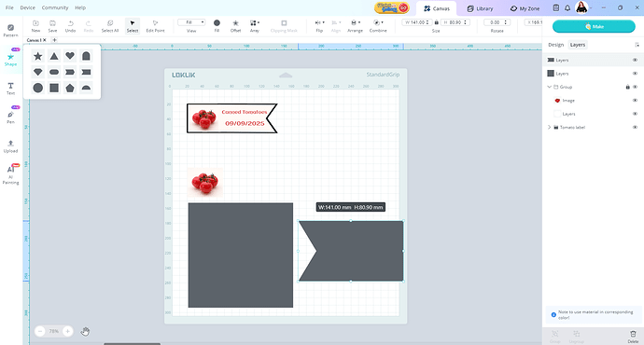Screen dimensions: 644x345
Task: Toggle lock on the Group layer
Action: tap(627, 87)
